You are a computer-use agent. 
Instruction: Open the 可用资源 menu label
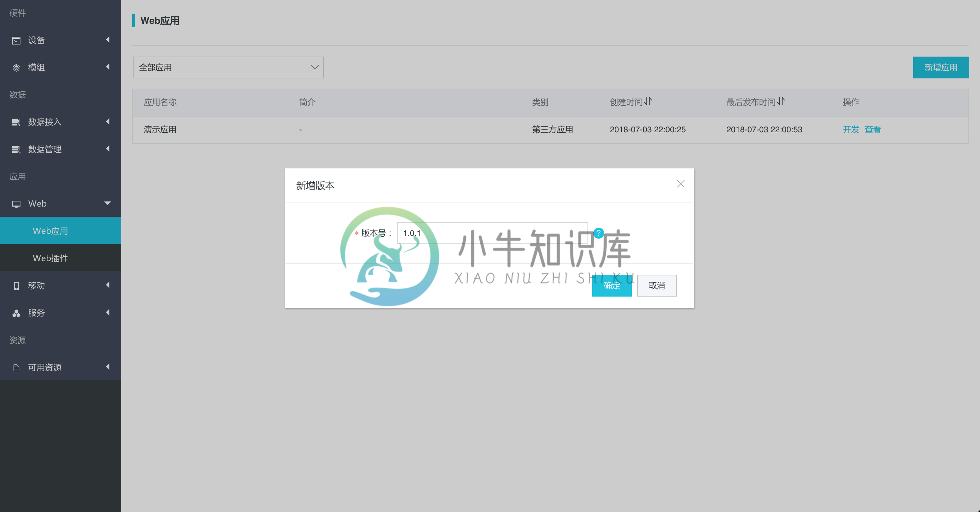tap(45, 368)
